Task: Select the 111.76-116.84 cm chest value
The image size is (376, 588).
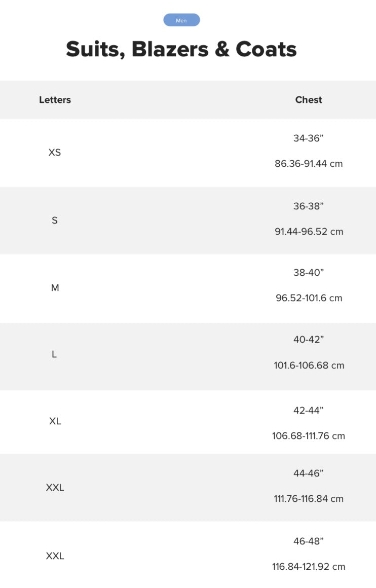Action: click(x=309, y=499)
